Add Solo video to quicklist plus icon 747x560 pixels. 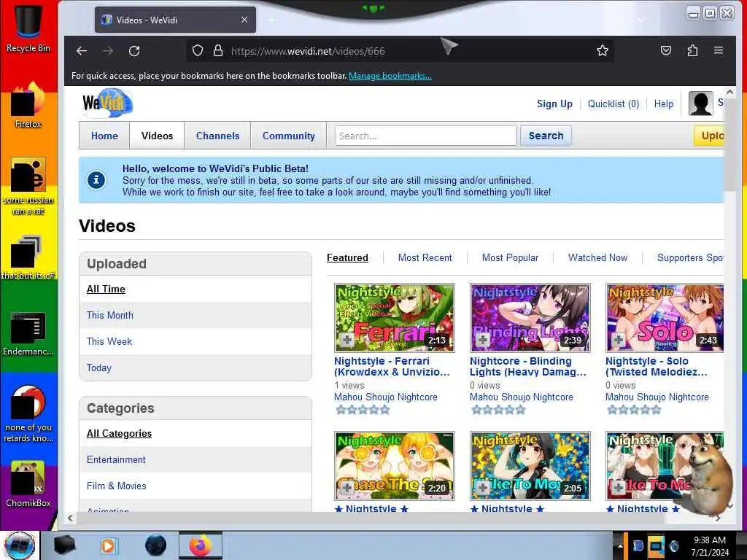pos(619,340)
